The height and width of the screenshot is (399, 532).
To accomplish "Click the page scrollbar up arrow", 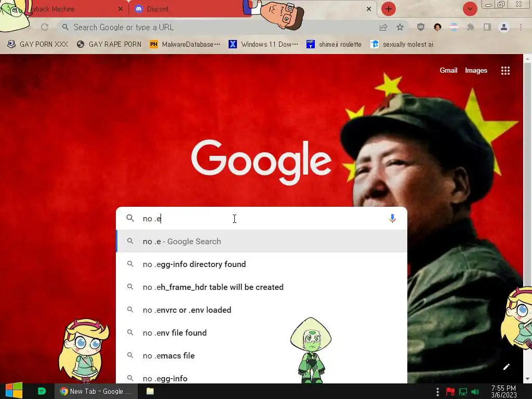I will (527, 58).
